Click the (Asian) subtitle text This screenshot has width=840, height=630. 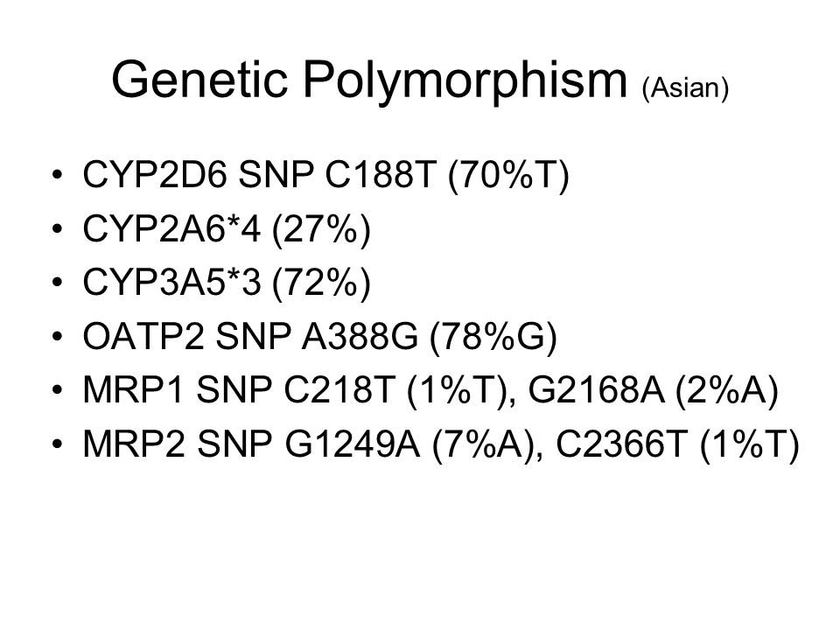pos(685,87)
